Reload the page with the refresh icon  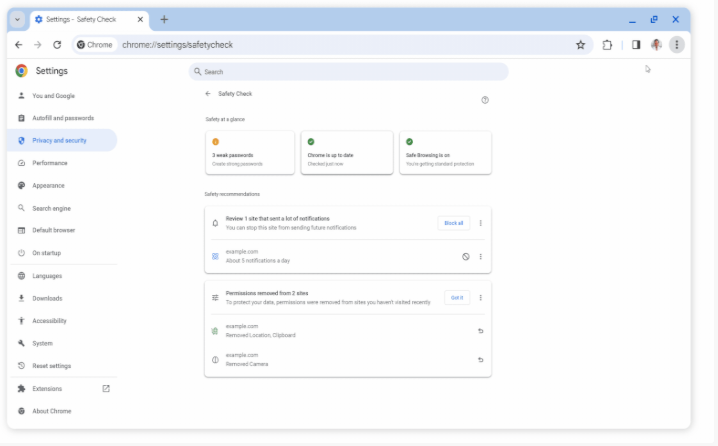[57, 45]
